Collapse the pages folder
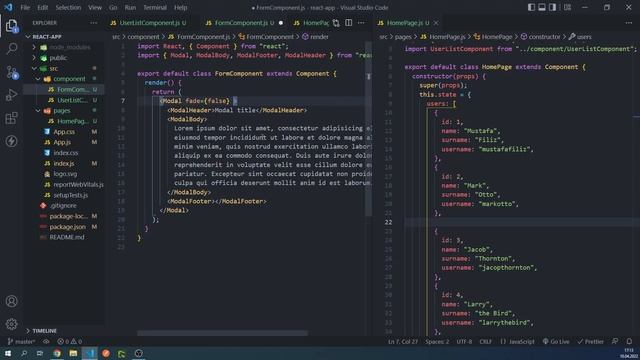 pyautogui.click(x=64, y=111)
